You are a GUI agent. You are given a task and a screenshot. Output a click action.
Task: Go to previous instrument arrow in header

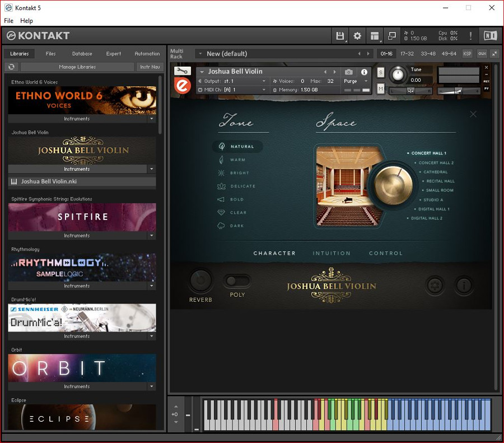[325, 72]
